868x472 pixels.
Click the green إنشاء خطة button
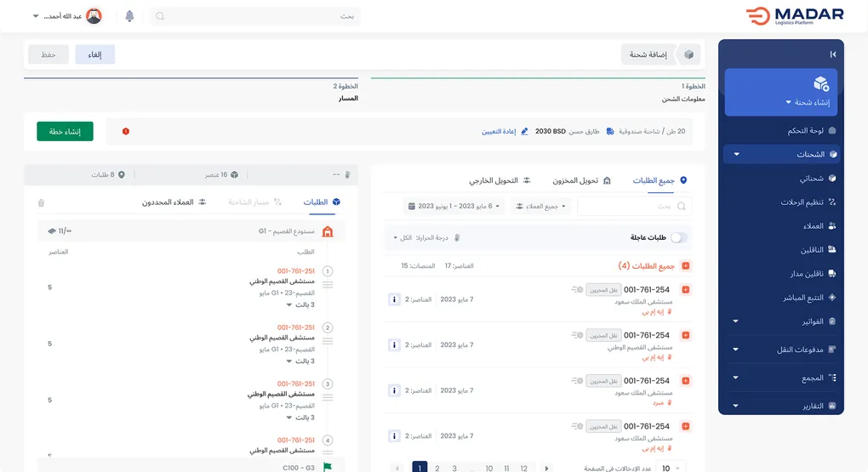[65, 132]
